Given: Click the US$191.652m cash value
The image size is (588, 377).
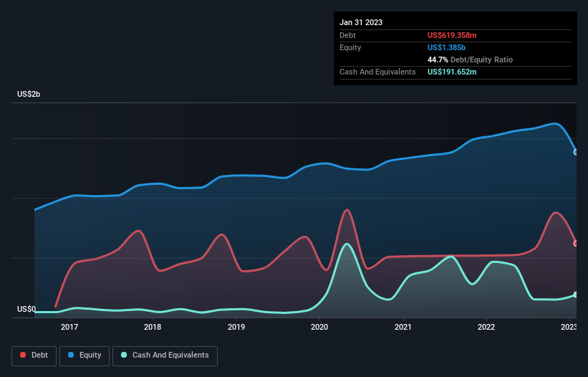Looking at the screenshot, I should [x=452, y=72].
